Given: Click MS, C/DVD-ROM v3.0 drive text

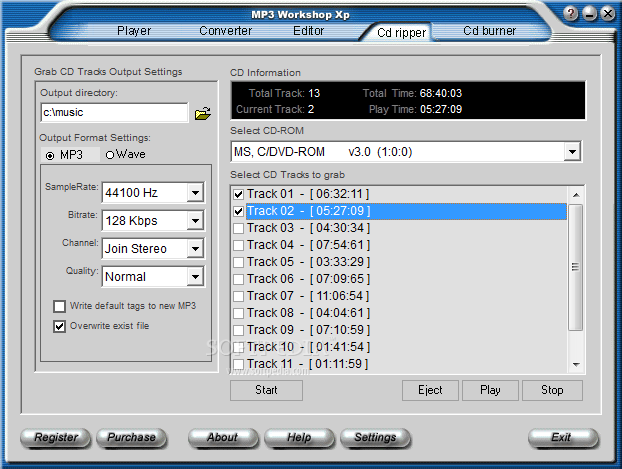Looking at the screenshot, I should [x=323, y=152].
